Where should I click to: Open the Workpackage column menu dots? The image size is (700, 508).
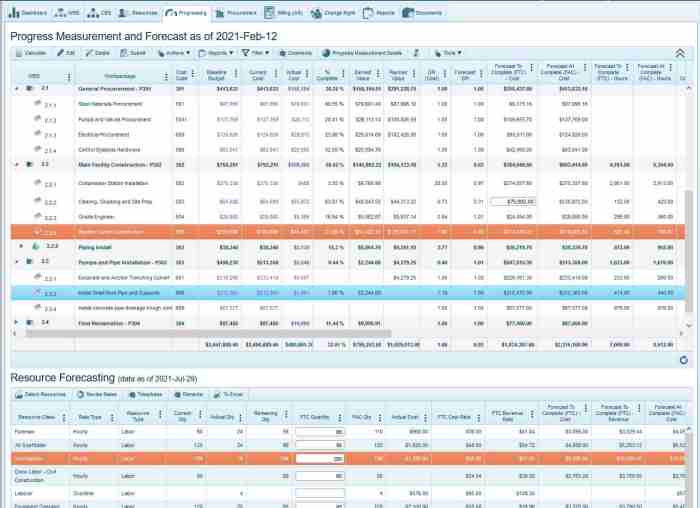pos(166,77)
